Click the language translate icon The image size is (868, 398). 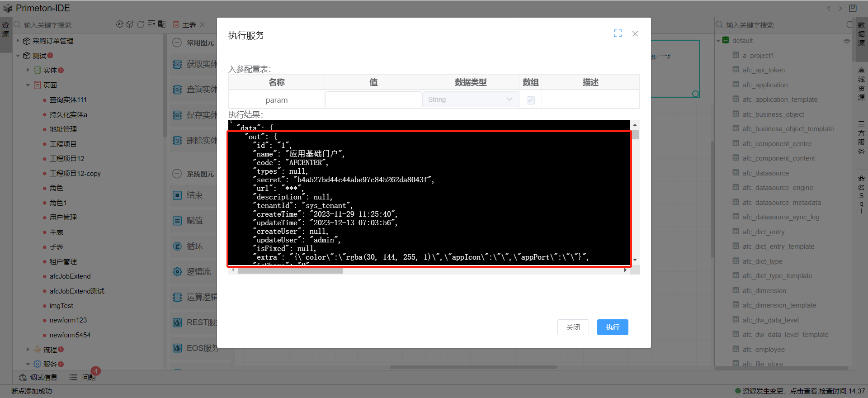(x=161, y=24)
